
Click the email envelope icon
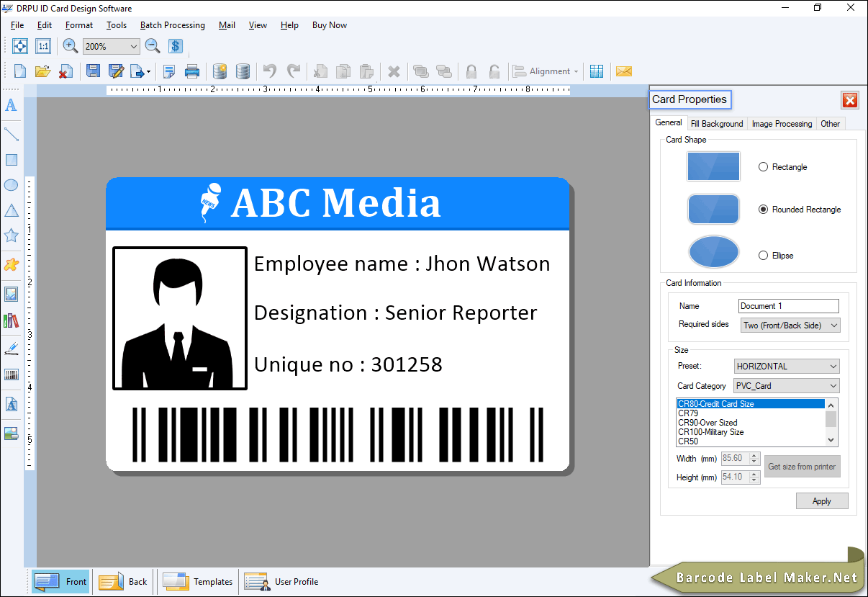[x=624, y=71]
